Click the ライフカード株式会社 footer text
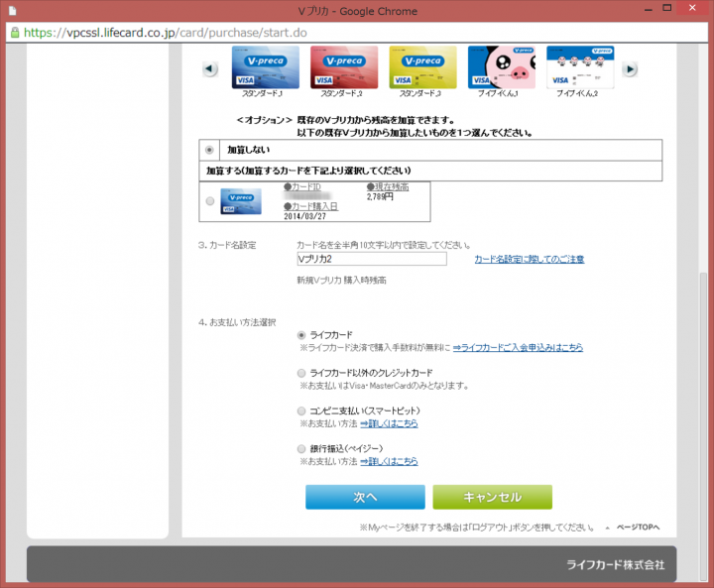Image resolution: width=714 pixels, height=588 pixels. click(615, 565)
